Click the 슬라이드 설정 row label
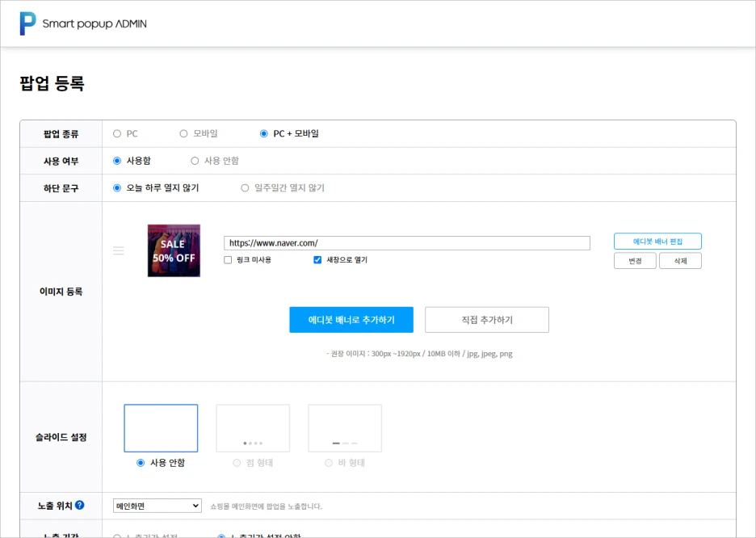The height and width of the screenshot is (538, 756). pos(61,437)
